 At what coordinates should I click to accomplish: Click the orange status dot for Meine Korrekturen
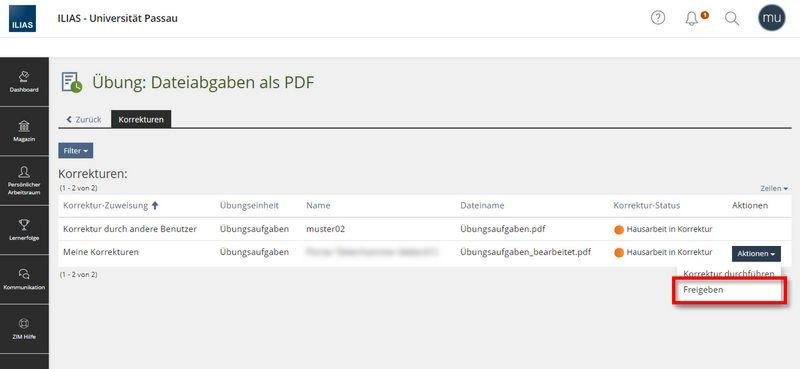(x=619, y=253)
